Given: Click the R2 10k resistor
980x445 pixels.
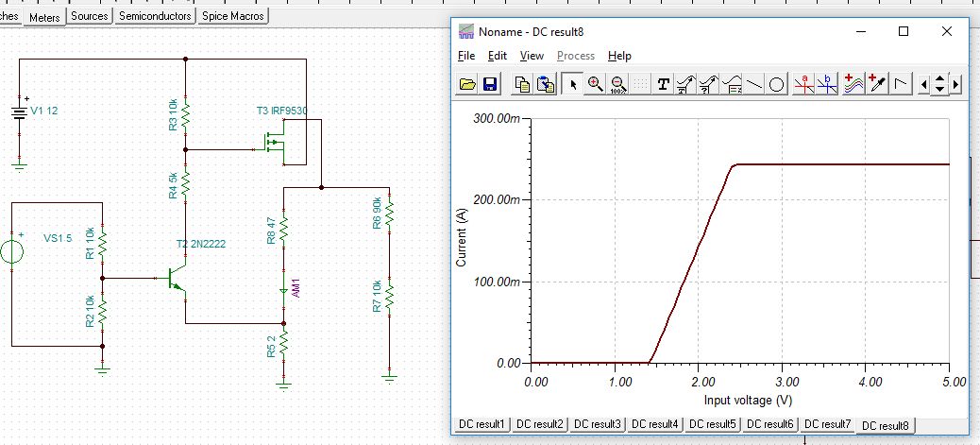Looking at the screenshot, I should [103, 311].
